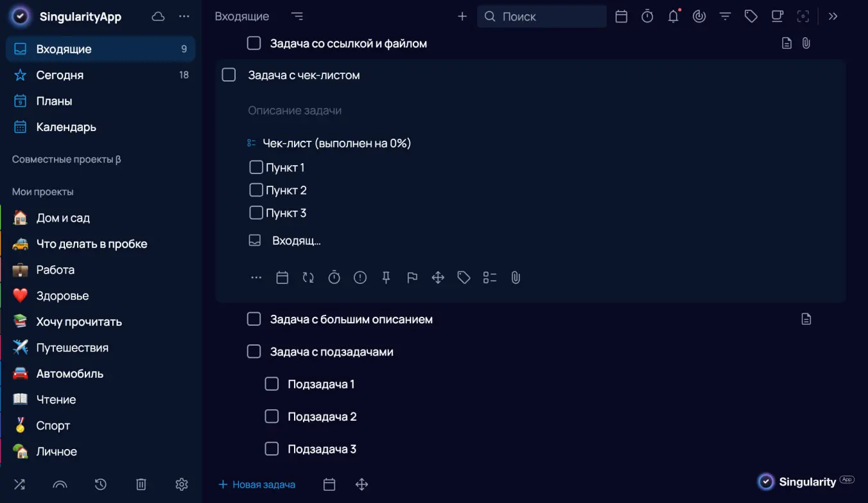The image size is (868, 503).
Task: Click the flag icon in task toolbar
Action: point(412,278)
